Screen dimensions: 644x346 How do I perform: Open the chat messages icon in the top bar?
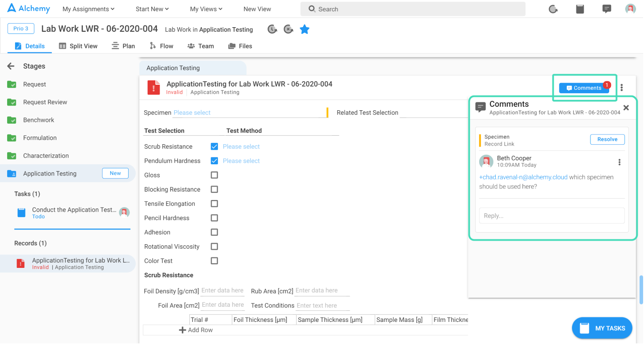coord(606,9)
